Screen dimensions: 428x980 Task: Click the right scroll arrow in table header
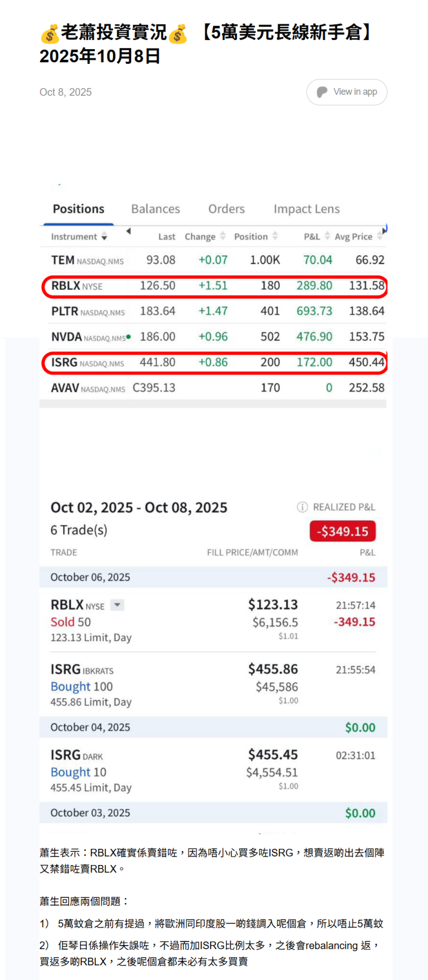(x=384, y=230)
